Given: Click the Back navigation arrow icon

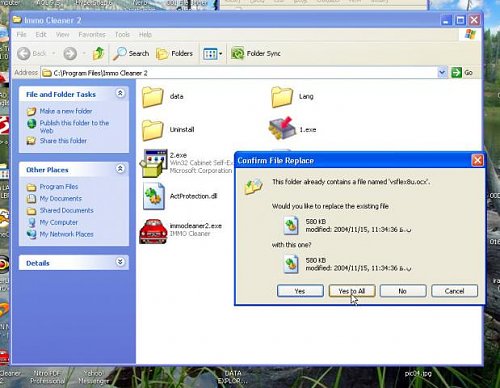Looking at the screenshot, I should (x=24, y=53).
